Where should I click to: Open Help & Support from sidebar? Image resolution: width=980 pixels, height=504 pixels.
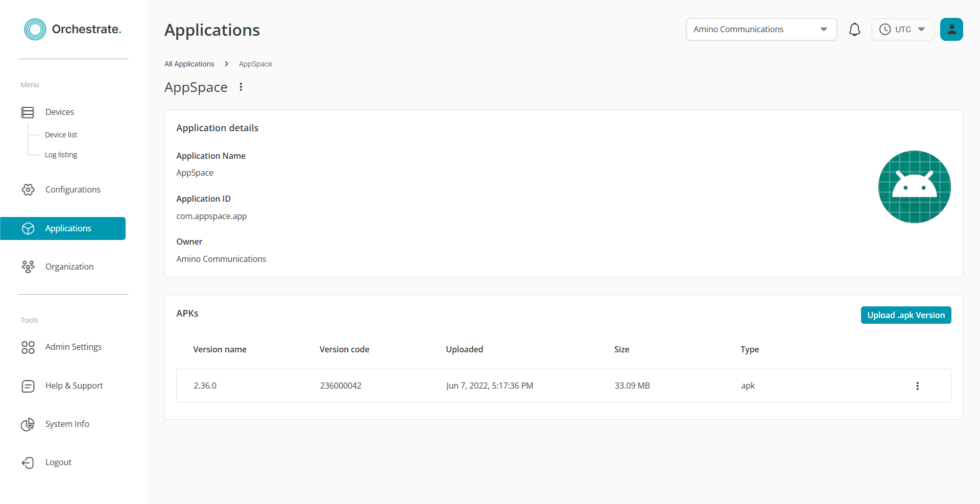[74, 386]
